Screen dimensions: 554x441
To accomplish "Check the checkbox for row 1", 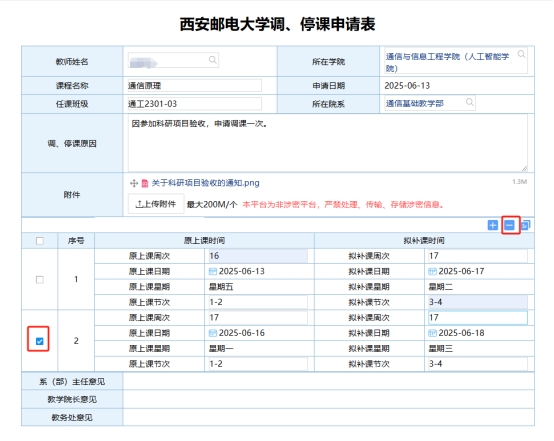I will click(x=40, y=280).
